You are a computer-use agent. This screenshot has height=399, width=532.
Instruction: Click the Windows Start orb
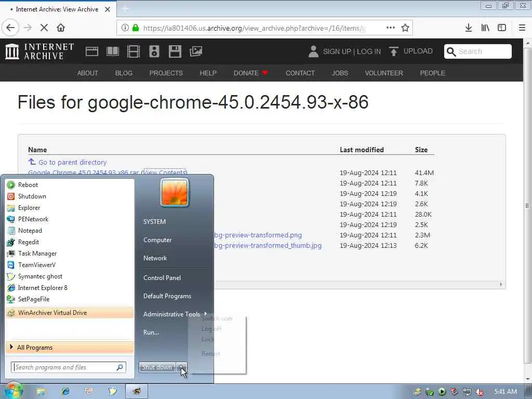coord(14,391)
